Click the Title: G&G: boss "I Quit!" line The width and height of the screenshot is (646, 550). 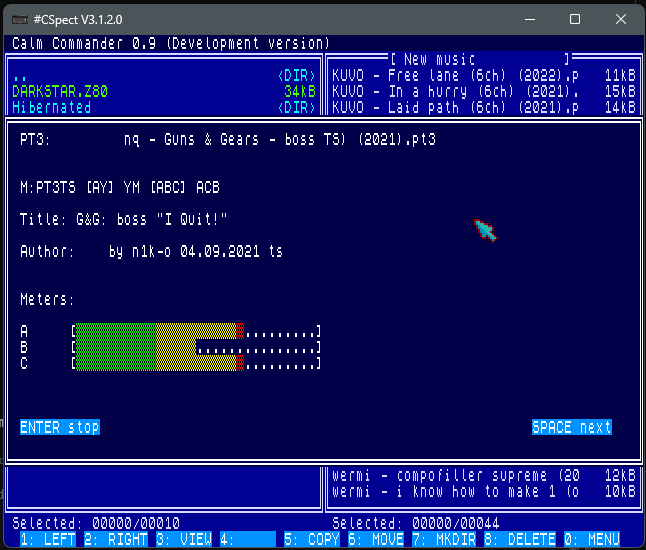tap(124, 220)
